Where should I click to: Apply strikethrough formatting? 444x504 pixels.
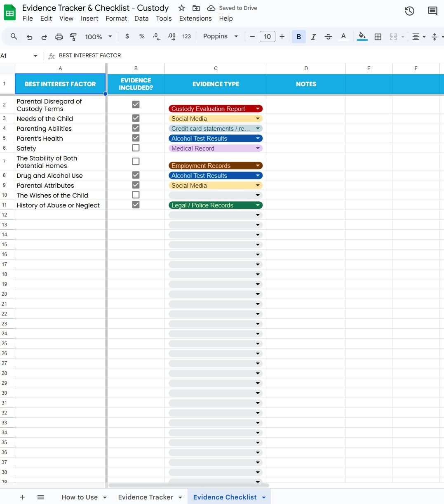pyautogui.click(x=328, y=37)
